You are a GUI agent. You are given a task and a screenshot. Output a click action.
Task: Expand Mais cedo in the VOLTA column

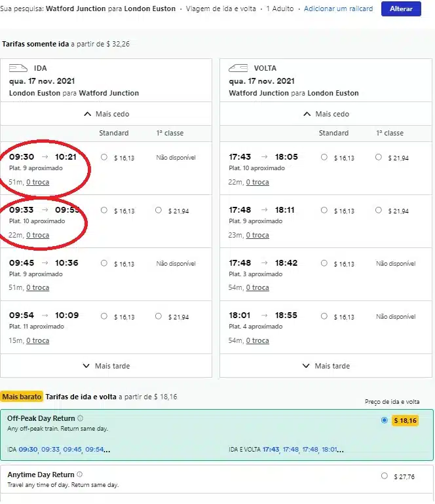pos(326,114)
